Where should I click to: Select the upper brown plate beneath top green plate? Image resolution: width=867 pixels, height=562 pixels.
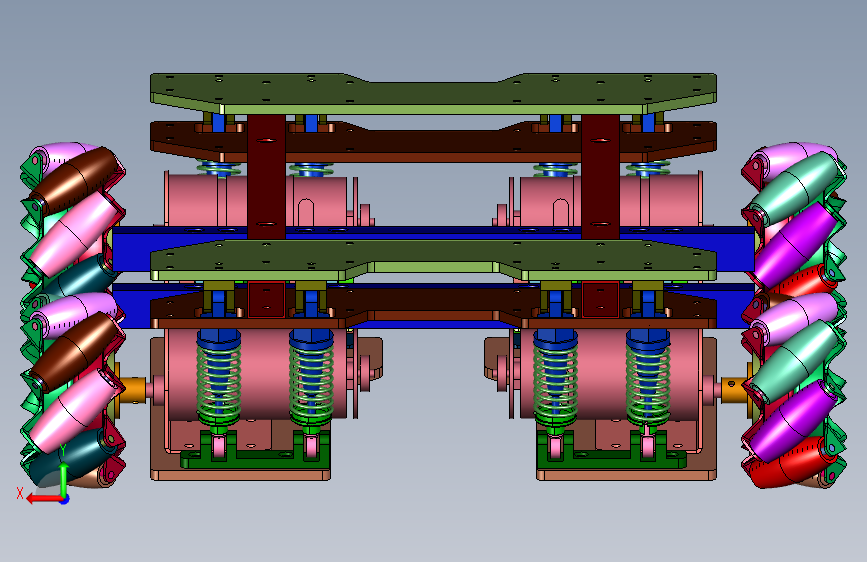(434, 142)
